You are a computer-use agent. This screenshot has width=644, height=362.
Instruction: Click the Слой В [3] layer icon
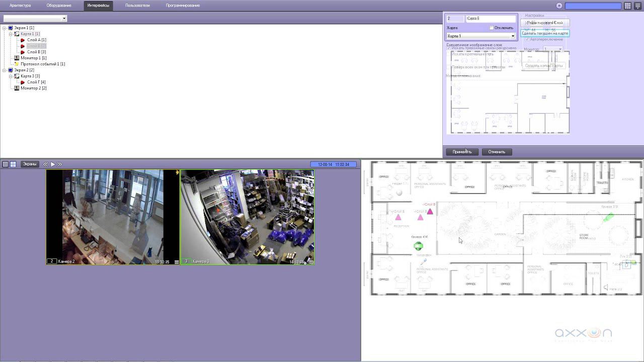tap(23, 52)
